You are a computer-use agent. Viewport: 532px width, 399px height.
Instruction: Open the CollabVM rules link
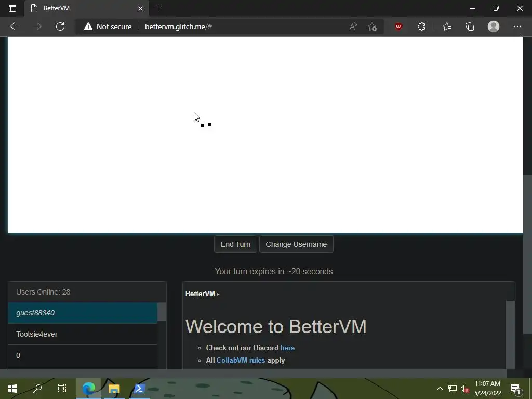tap(241, 361)
